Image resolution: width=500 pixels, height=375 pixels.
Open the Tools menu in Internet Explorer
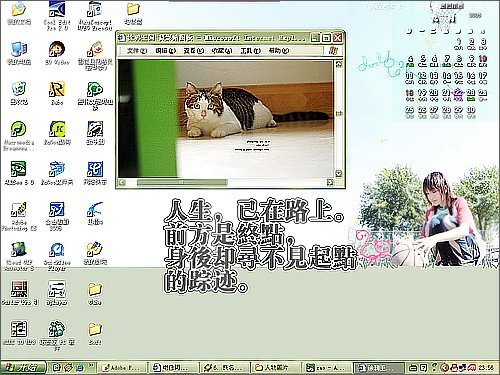click(250, 51)
